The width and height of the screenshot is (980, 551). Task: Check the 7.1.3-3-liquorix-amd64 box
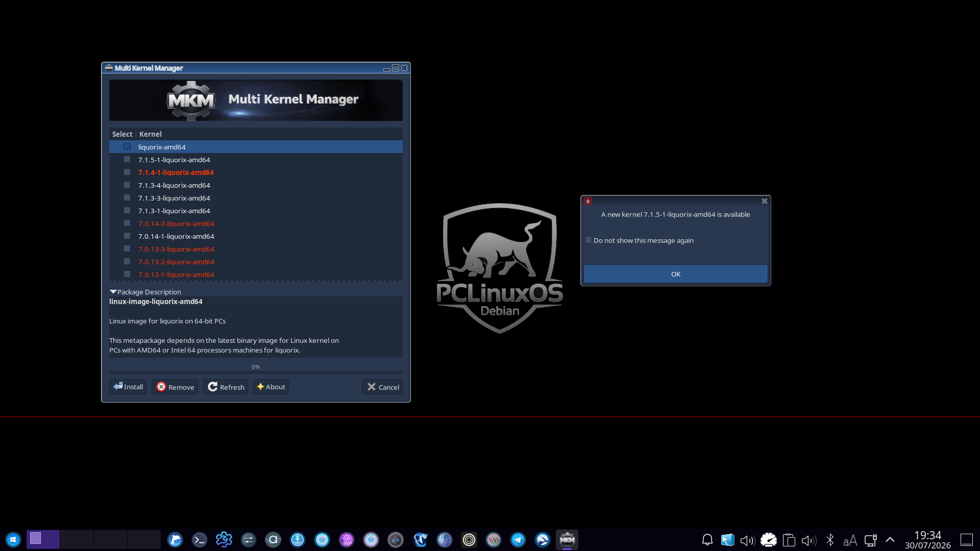[x=127, y=198]
